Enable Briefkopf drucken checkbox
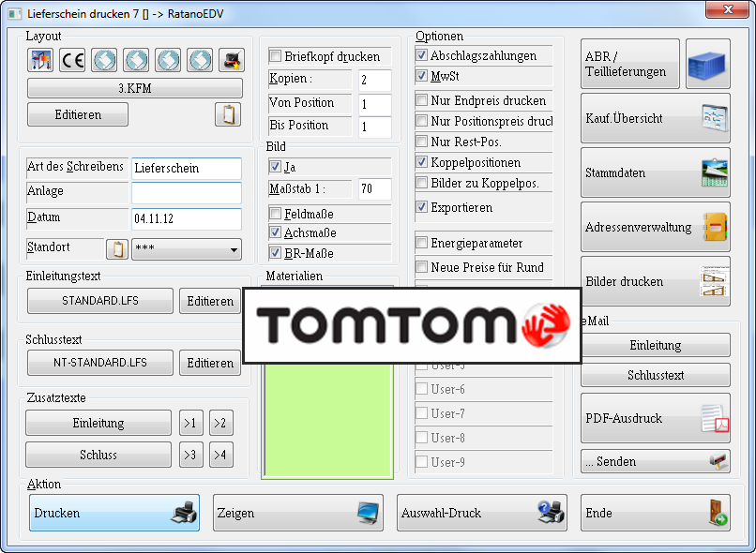The image size is (756, 553). point(276,56)
